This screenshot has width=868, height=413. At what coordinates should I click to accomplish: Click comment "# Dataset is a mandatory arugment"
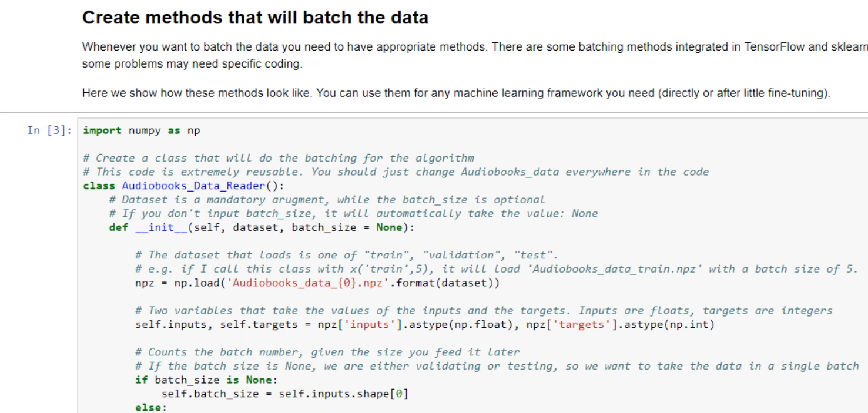(327, 200)
